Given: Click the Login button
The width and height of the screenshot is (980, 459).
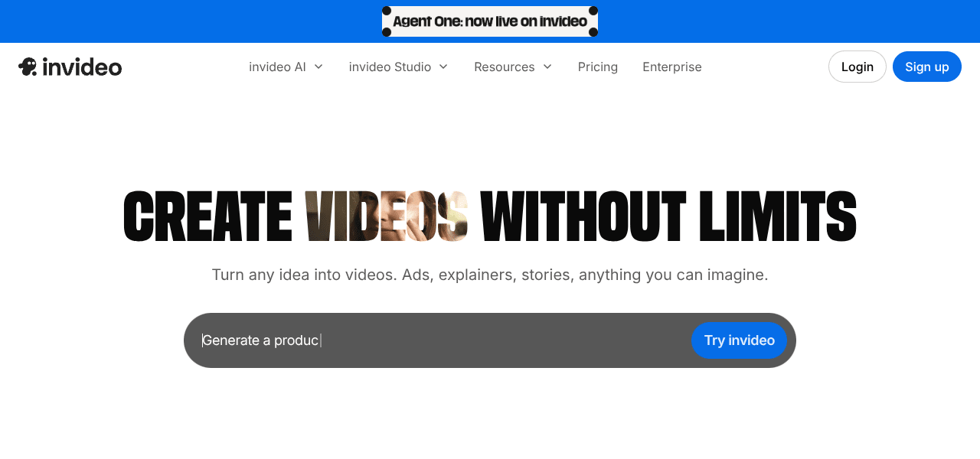Looking at the screenshot, I should tap(857, 67).
